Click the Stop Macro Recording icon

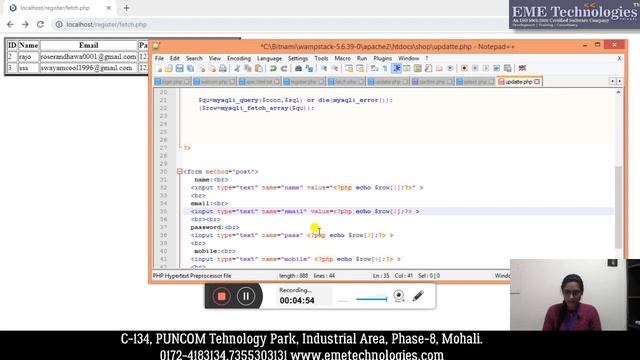[475, 68]
